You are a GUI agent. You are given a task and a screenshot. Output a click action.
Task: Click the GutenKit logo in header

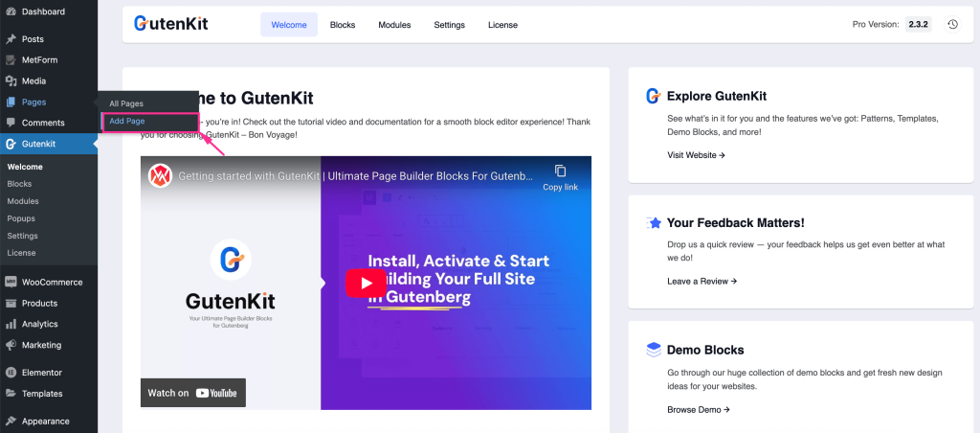tap(170, 23)
